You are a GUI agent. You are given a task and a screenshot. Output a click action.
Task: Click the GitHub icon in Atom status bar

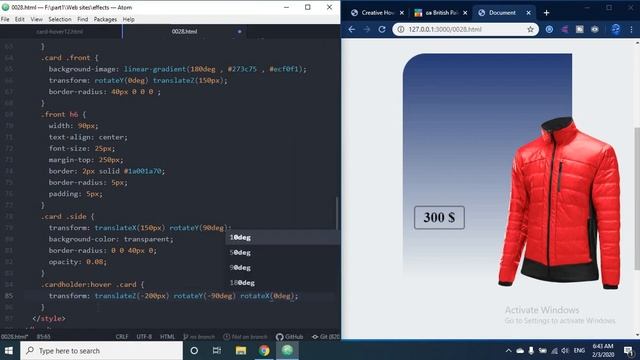[x=289, y=337]
